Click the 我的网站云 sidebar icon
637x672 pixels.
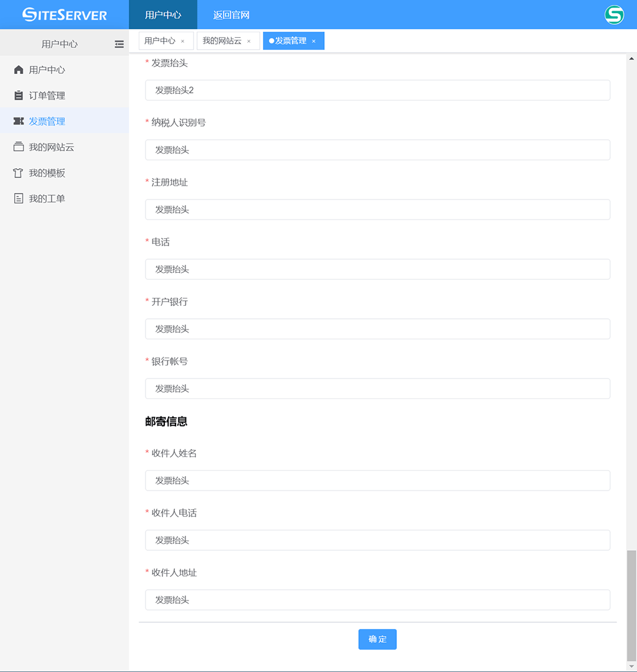pyautogui.click(x=19, y=147)
